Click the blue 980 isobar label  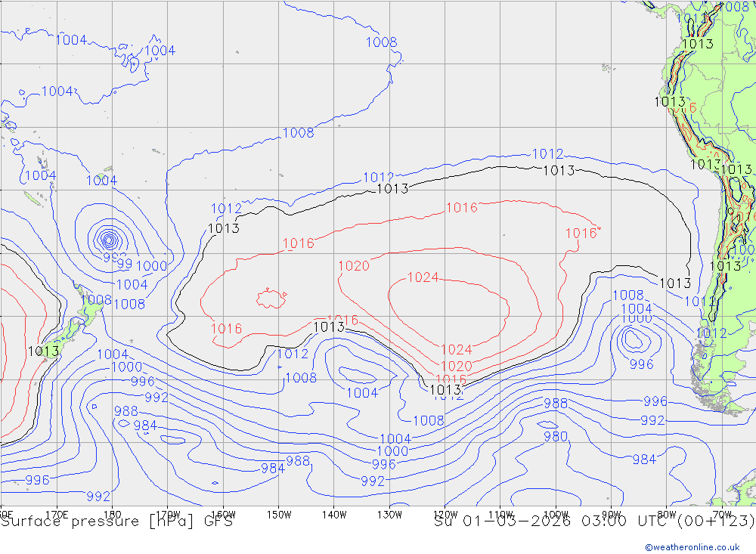coord(556,436)
